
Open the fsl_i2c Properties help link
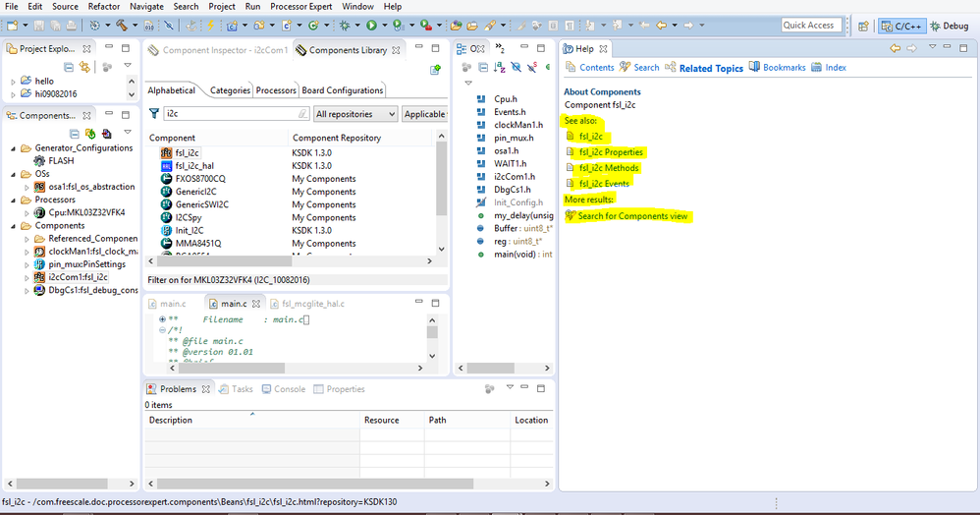click(x=611, y=152)
